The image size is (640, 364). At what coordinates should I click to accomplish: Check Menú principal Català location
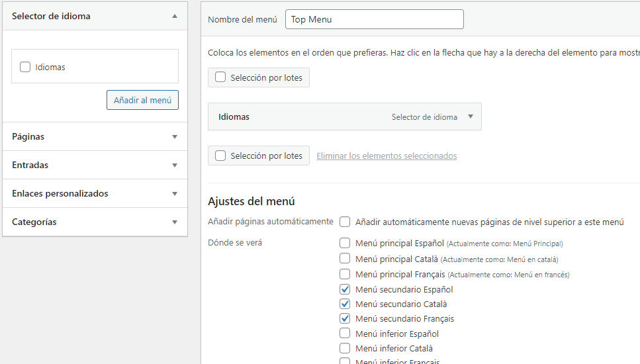click(x=345, y=258)
